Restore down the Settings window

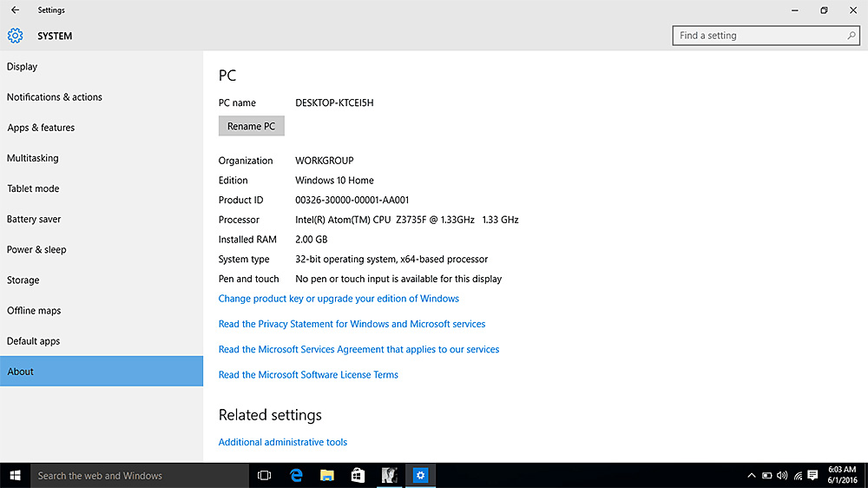(825, 10)
